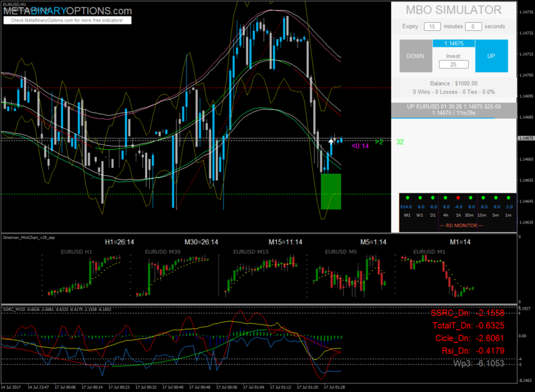Click the green RSI dot above 30m
The height and width of the screenshot is (392, 535).
471,197
